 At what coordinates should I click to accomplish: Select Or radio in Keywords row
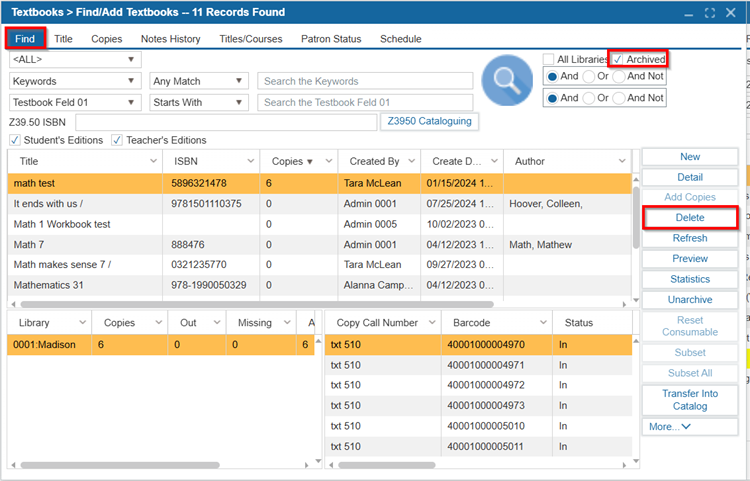(x=589, y=77)
